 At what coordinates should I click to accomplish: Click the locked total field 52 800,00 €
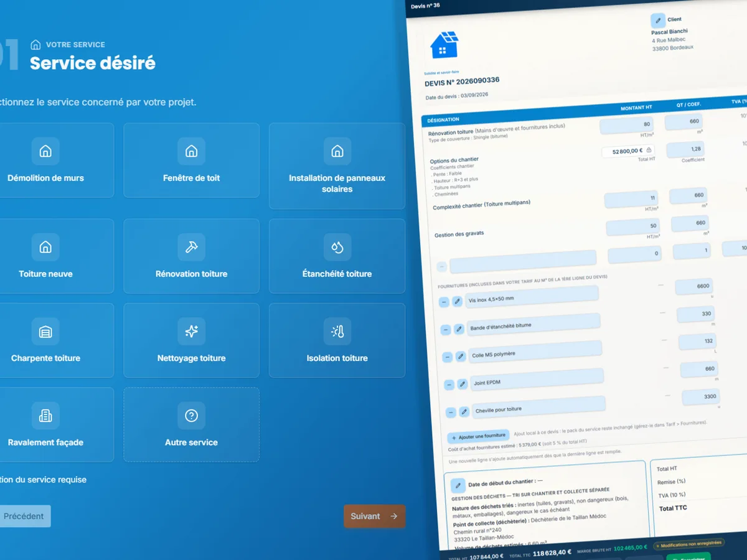(x=629, y=151)
